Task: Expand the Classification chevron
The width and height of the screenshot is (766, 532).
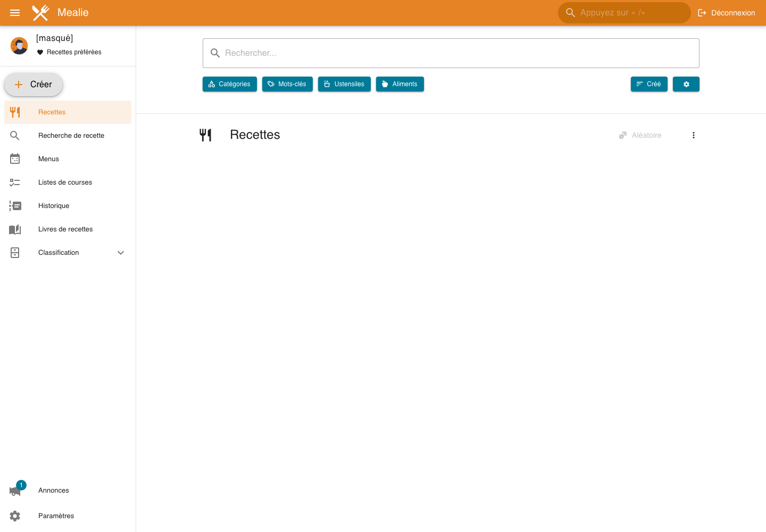Action: pyautogui.click(x=121, y=253)
